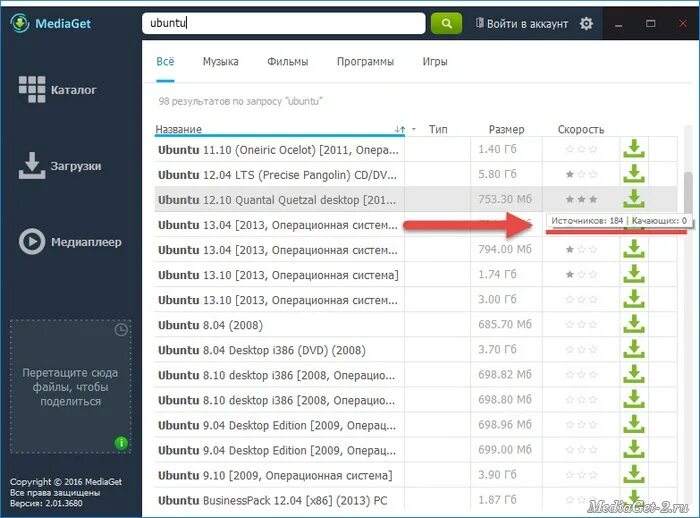Click star rating of Ubuntu 12.10 row
The height and width of the screenshot is (518, 700).
coord(581,199)
